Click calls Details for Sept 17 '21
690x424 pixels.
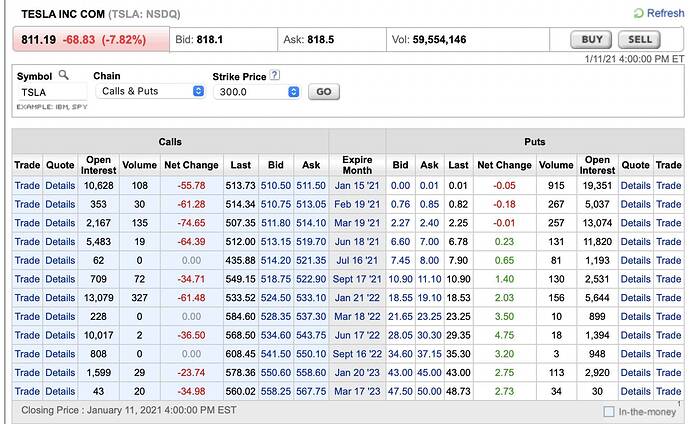(x=60, y=279)
